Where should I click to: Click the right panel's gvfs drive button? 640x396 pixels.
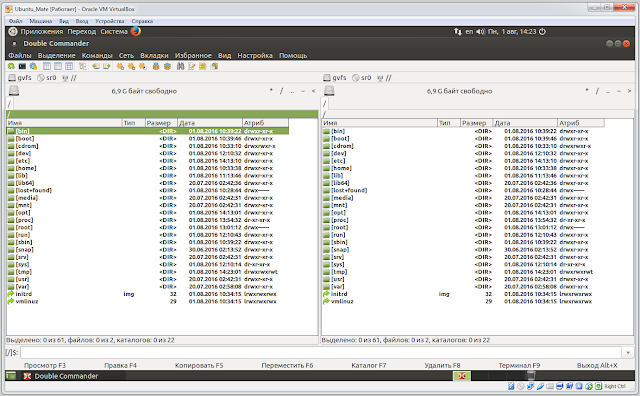pos(335,78)
